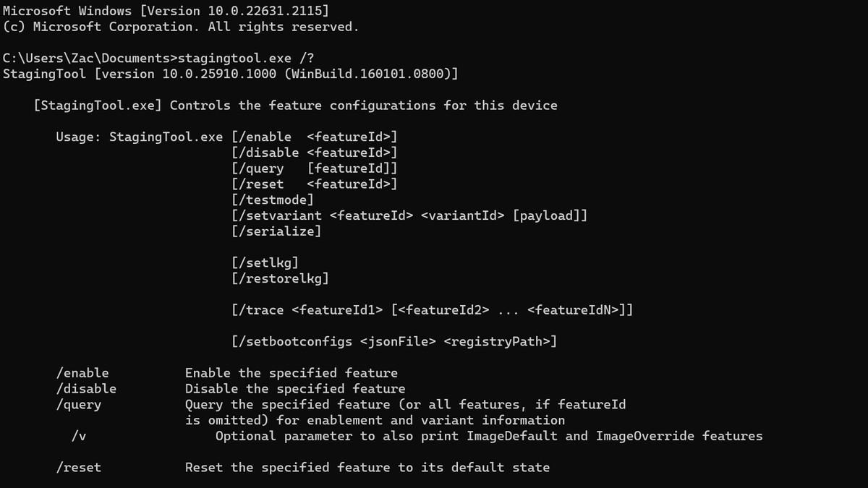Click the [/trace <featureId1>] usage line
Image resolution: width=868 pixels, height=488 pixels.
[x=433, y=310]
